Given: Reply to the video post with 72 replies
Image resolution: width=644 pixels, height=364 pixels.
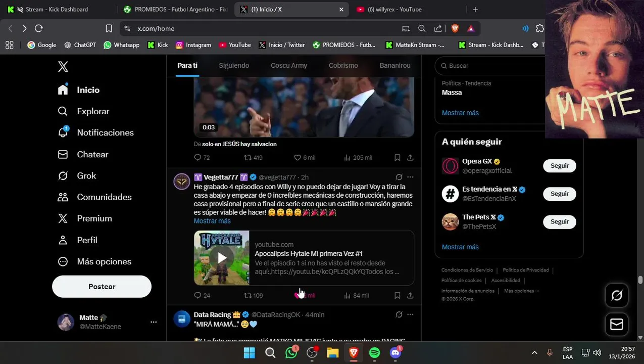Looking at the screenshot, I should click(202, 158).
